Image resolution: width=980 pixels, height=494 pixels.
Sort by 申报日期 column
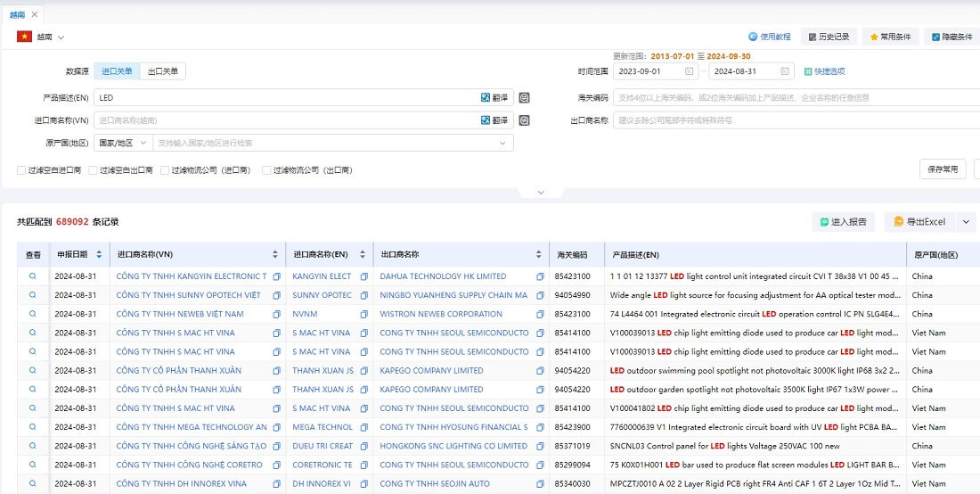[99, 254]
